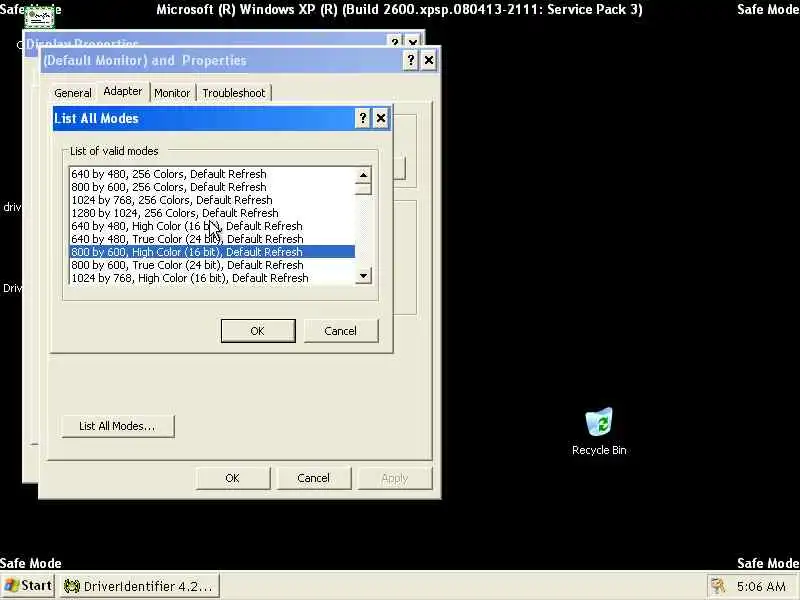Select 1024 by 768, 256 Colors mode
The image size is (800, 600).
coord(212,200)
